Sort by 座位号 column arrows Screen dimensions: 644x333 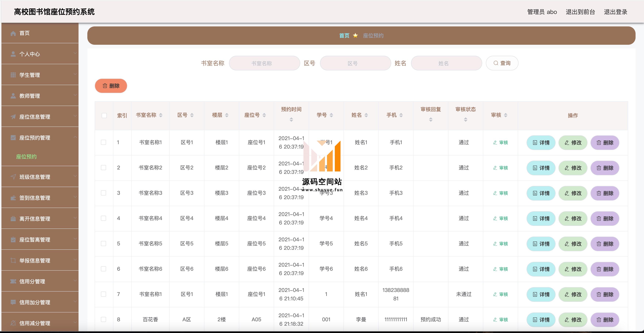(264, 115)
